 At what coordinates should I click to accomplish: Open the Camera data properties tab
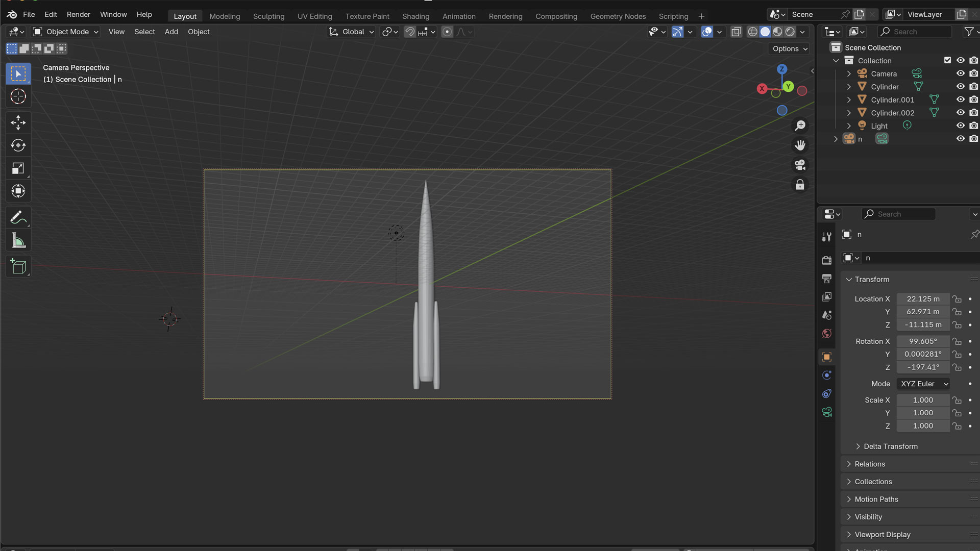827,412
